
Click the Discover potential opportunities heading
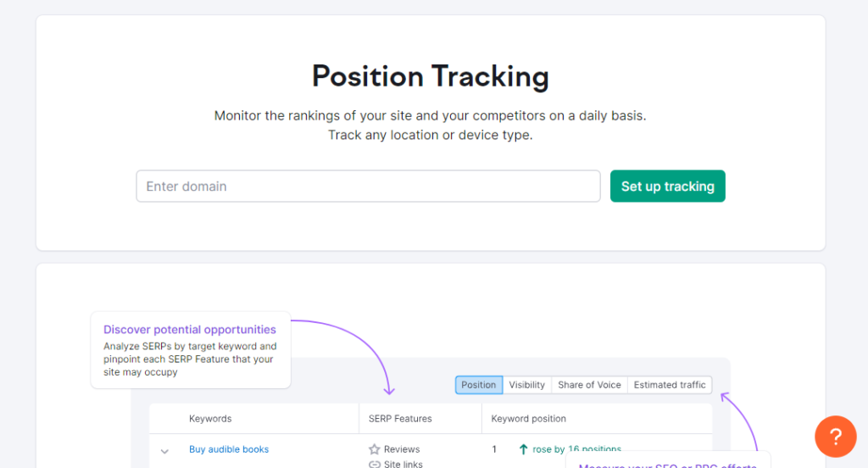pos(189,330)
